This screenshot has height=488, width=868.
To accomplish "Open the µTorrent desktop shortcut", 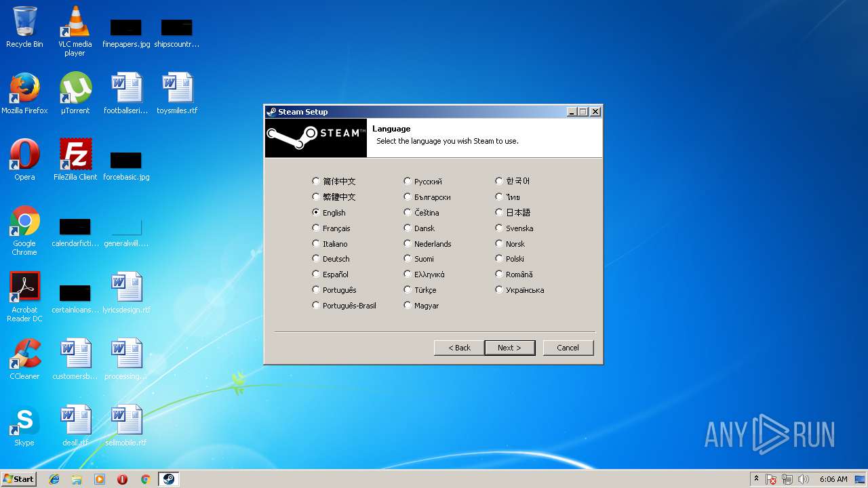I will pos(75,94).
